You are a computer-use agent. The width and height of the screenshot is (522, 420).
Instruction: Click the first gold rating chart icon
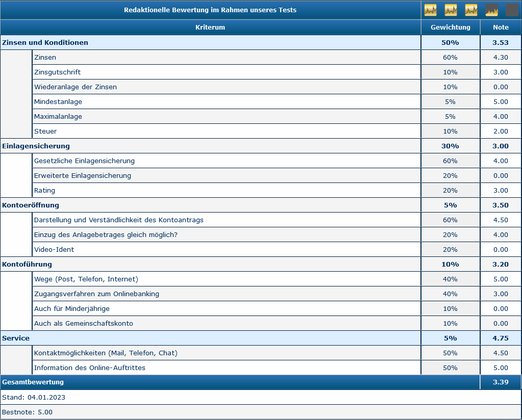[x=430, y=10]
